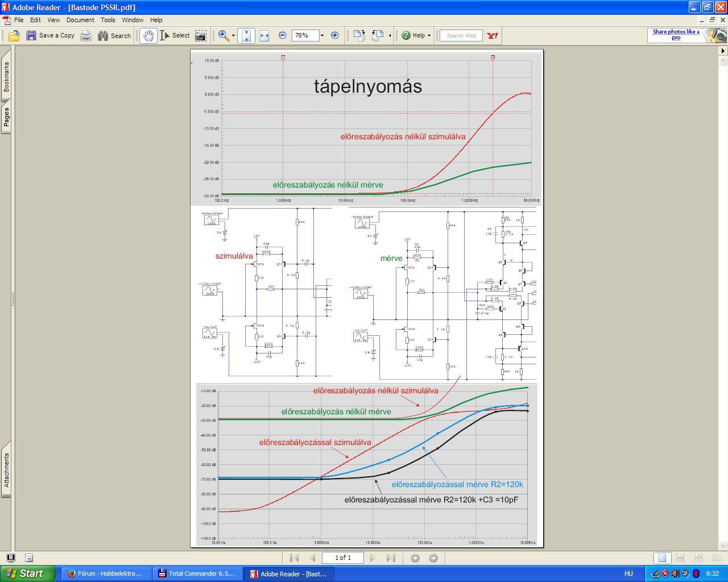Go to the next page
Screen dimensions: 728x582
coord(373,558)
